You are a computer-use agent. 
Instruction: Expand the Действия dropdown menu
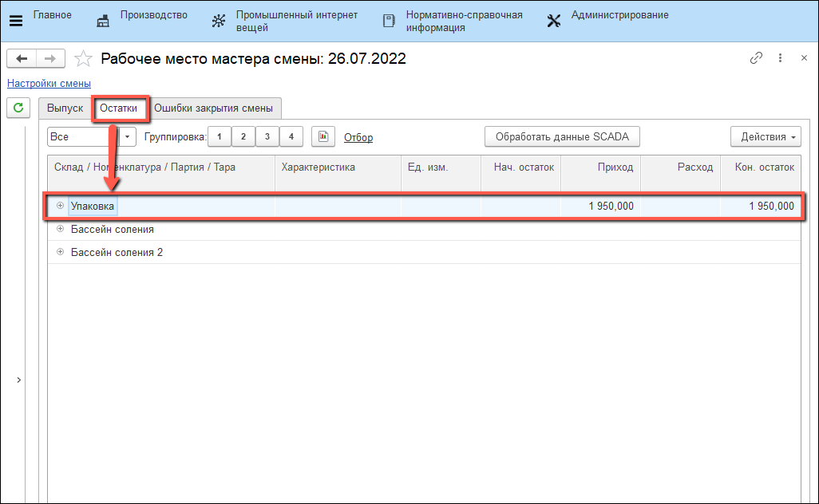[x=766, y=137]
